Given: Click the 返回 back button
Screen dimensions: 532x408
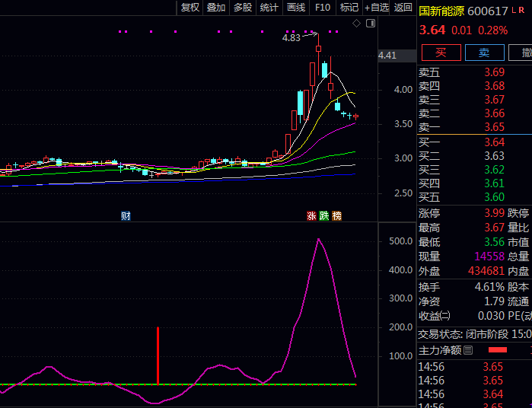Looking at the screenshot, I should (403, 8).
